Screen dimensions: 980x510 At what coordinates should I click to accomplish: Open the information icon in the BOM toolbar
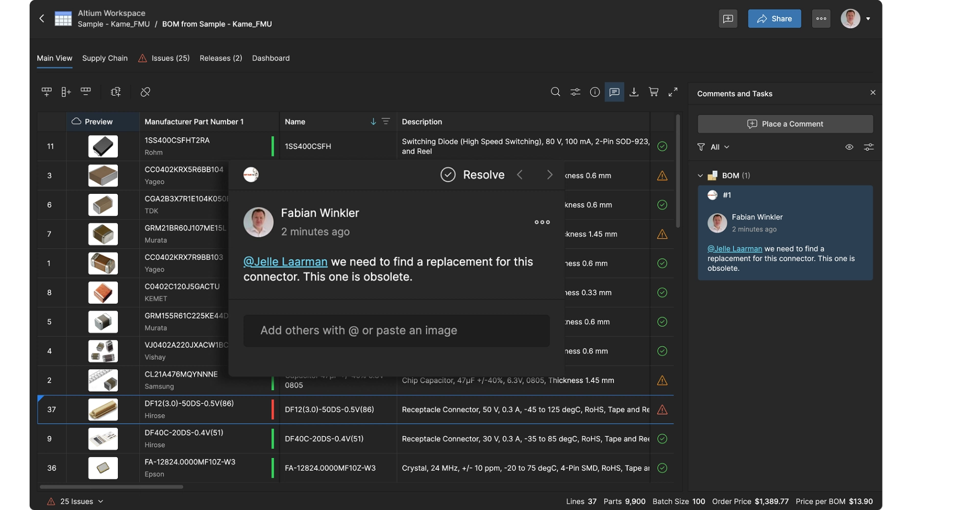[x=595, y=92]
